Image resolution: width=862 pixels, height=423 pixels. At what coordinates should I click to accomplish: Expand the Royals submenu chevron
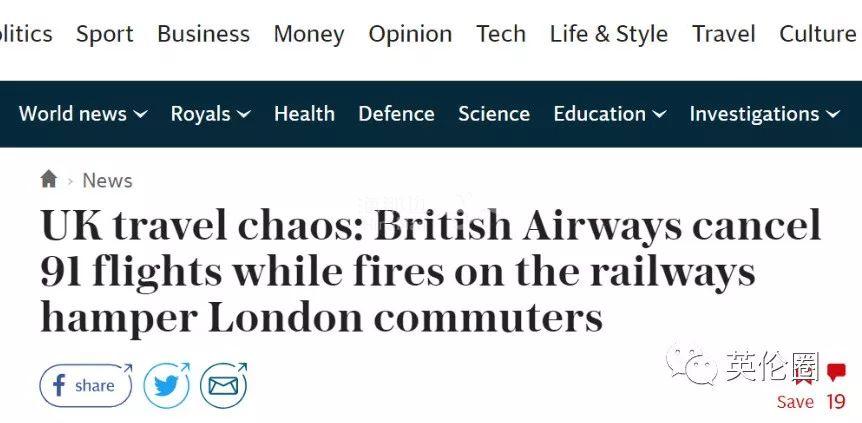(x=244, y=115)
